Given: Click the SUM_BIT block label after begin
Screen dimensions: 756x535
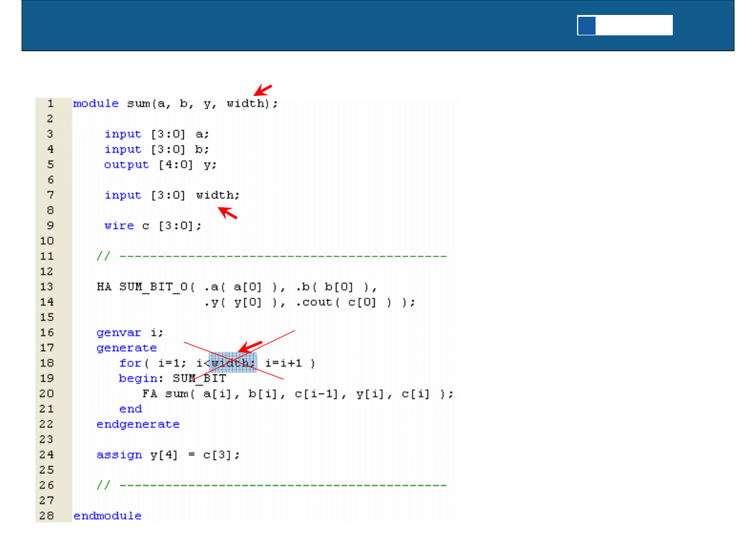Looking at the screenshot, I should (199, 379).
